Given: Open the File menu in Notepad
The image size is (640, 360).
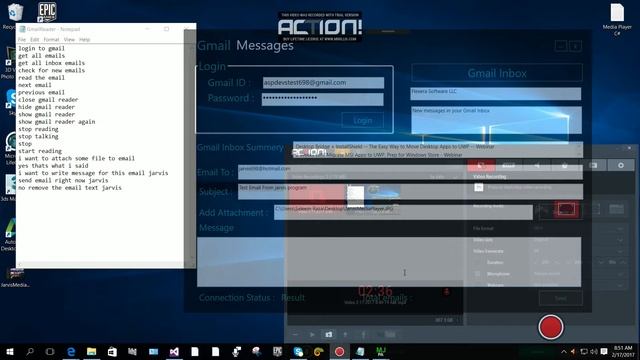Looking at the screenshot, I should pos(22,40).
